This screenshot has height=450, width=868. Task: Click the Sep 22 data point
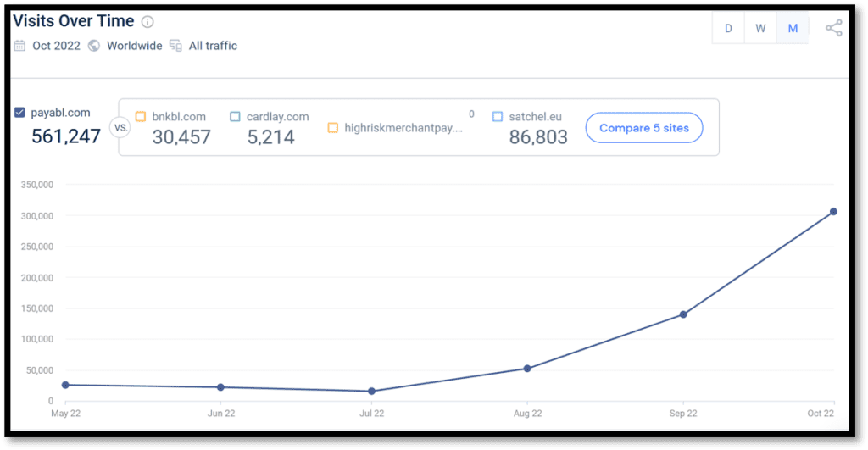tap(683, 314)
